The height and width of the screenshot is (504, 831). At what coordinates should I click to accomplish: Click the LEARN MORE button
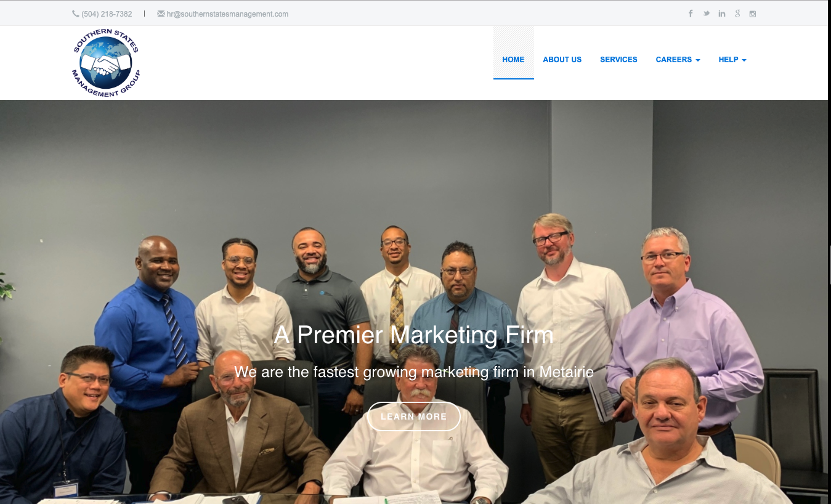click(414, 417)
